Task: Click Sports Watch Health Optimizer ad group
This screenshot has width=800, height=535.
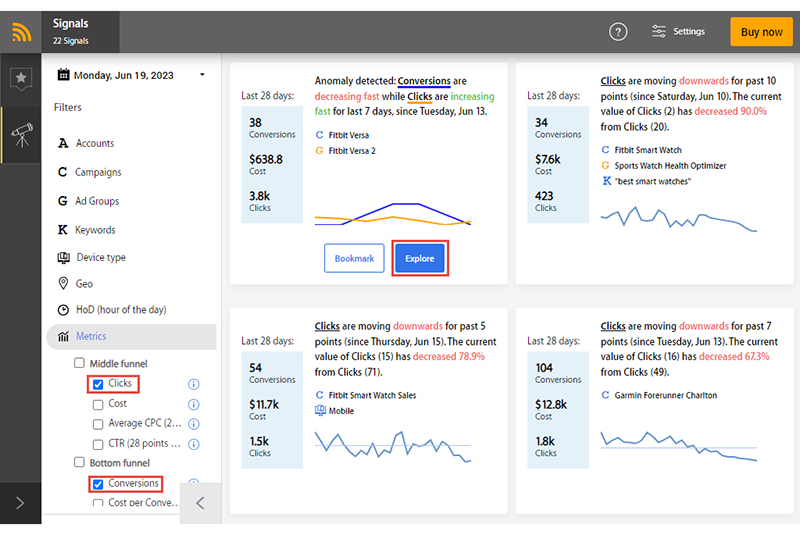Action: (670, 166)
